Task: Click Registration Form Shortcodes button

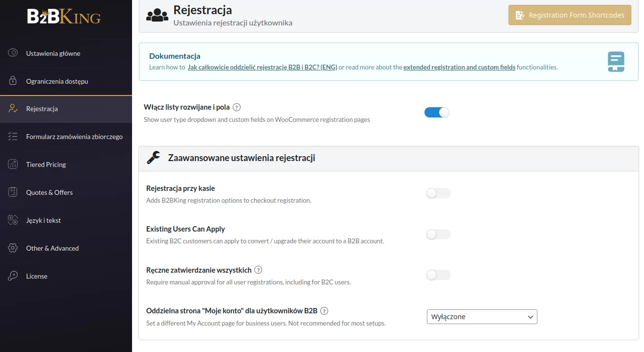Action: tap(570, 15)
